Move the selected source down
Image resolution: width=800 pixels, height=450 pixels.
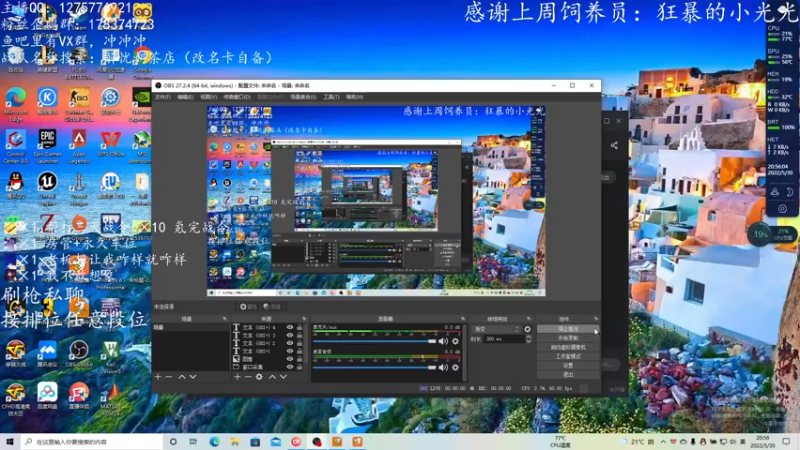283,377
